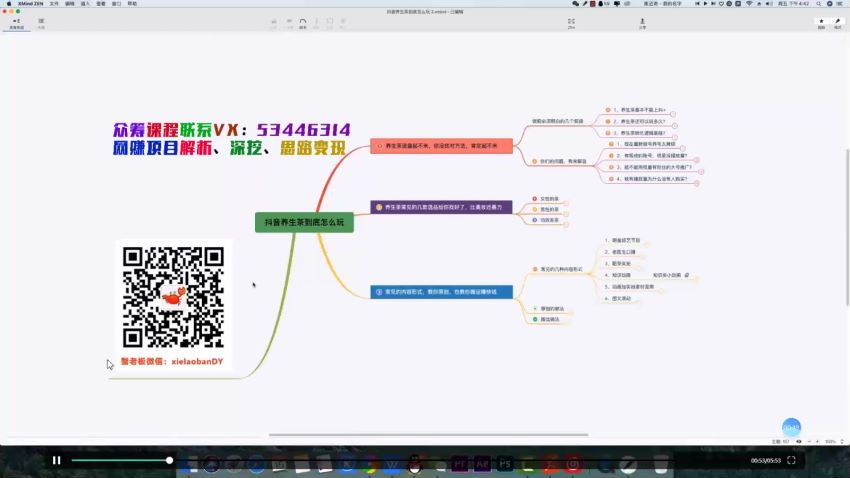Switch to mind map view (思维导图)

point(16,23)
